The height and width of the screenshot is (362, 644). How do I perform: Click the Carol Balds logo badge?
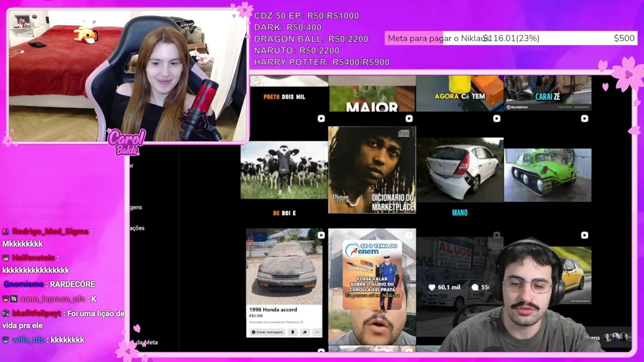[126, 143]
